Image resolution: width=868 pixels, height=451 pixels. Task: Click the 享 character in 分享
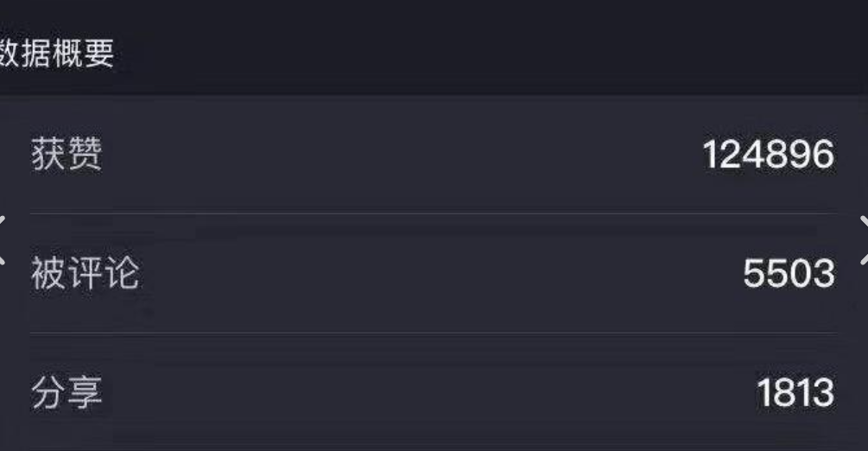click(x=86, y=393)
